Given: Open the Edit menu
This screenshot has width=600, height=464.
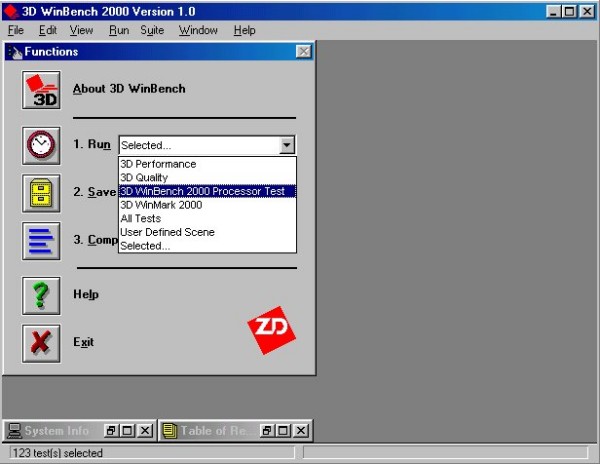Looking at the screenshot, I should click(48, 30).
